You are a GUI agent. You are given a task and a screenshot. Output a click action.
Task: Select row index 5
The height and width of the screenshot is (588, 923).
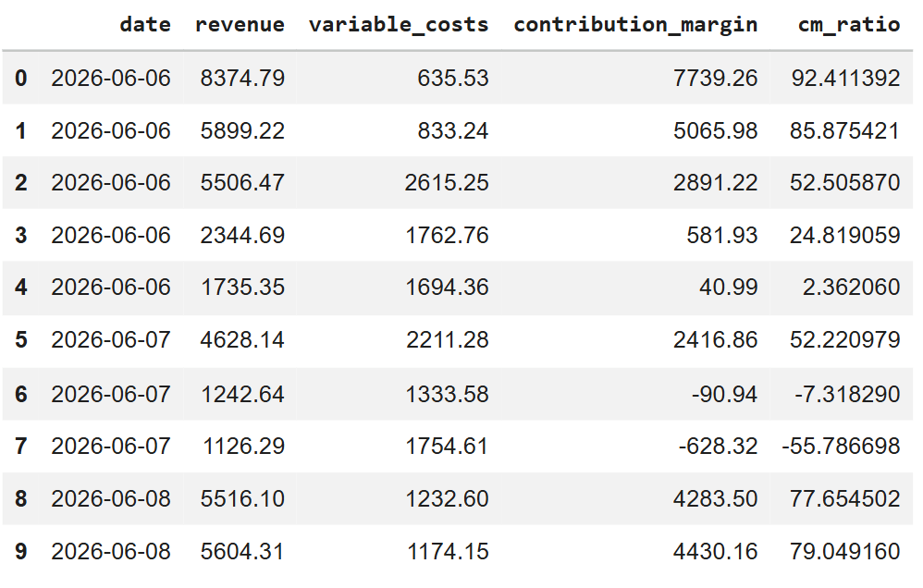[20, 339]
